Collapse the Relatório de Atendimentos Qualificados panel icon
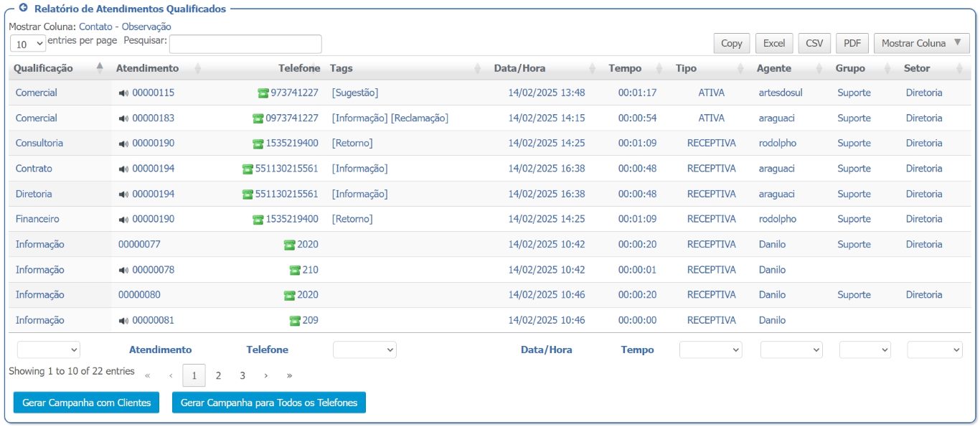 point(22,9)
